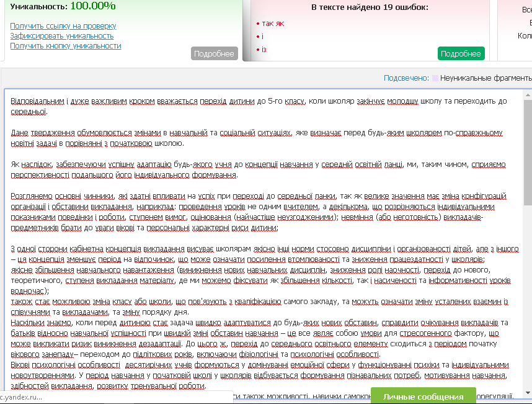Click the 'В тексте найдено 19 ошибок:' heading
This screenshot has width=532, height=404.
coord(370,7)
